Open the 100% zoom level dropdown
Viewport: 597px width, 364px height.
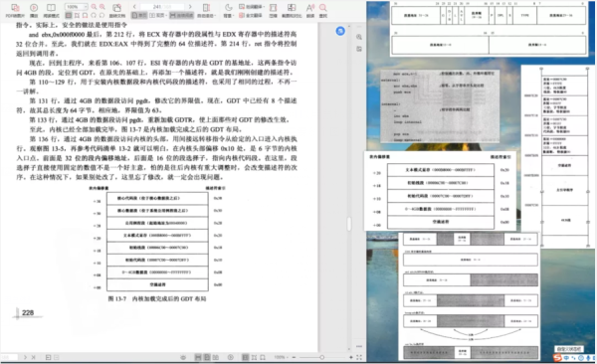[77, 7]
